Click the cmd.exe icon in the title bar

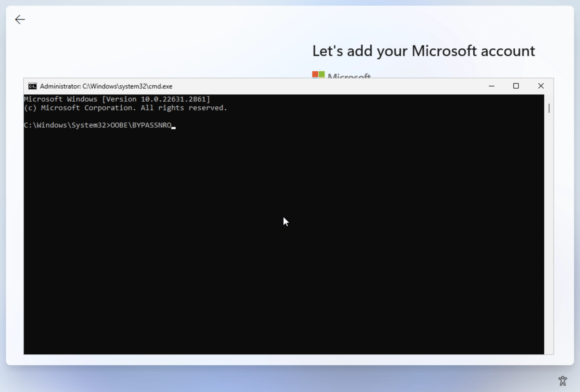[32, 86]
